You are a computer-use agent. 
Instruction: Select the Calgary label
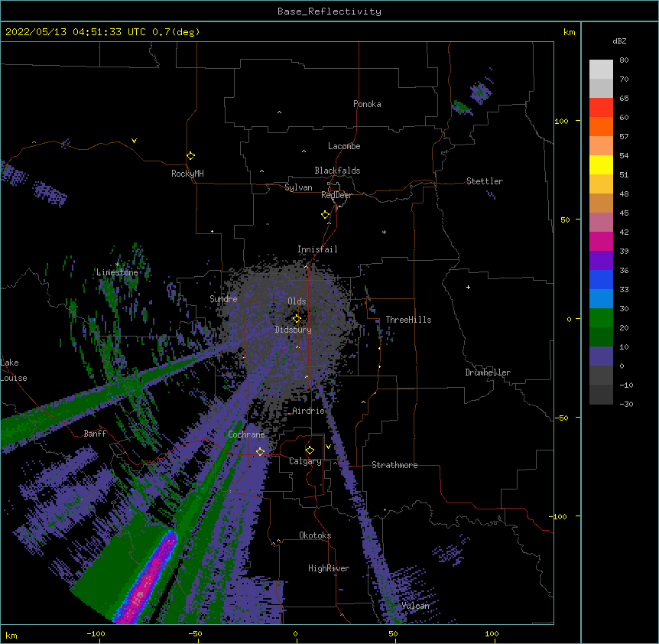305,461
